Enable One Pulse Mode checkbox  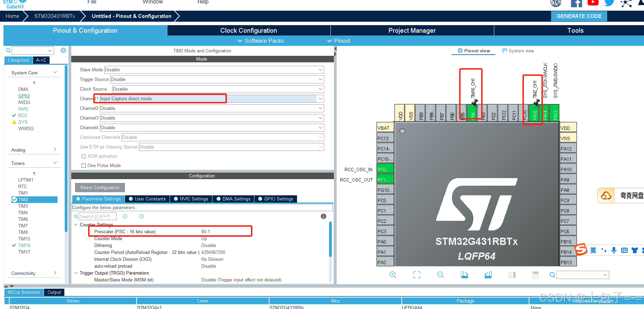84,166
